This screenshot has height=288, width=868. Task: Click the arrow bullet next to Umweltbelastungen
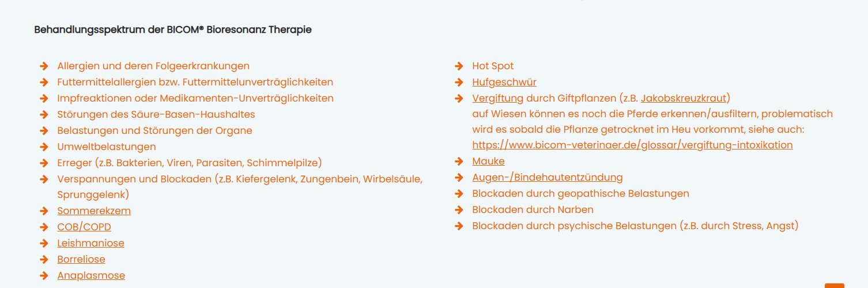pos(44,147)
